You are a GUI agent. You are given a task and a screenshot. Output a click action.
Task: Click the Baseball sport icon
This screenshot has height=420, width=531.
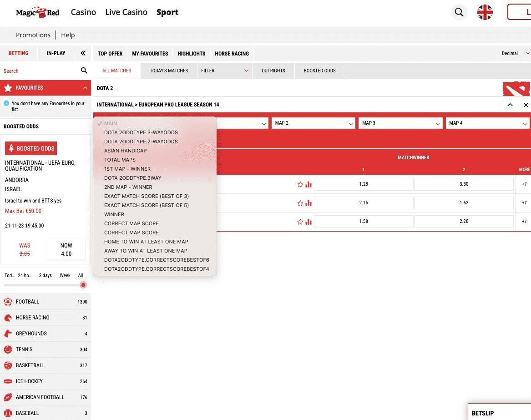(8, 413)
